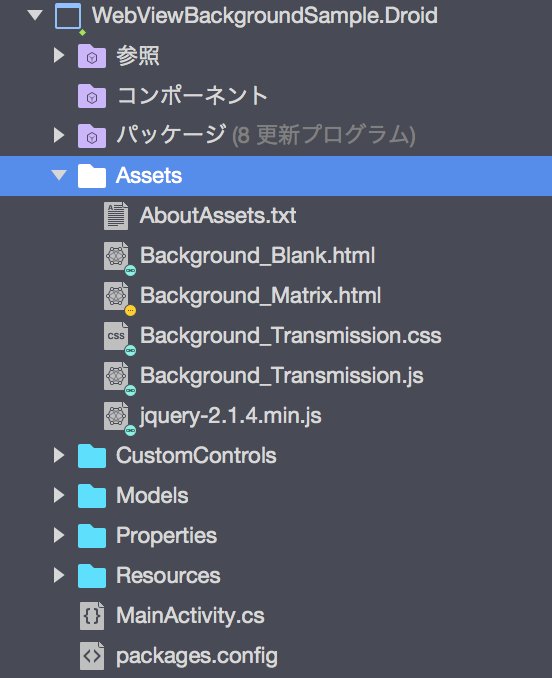Click the Background_Transmission.js file icon
Viewport: 552px width, 678px height.
[116, 376]
